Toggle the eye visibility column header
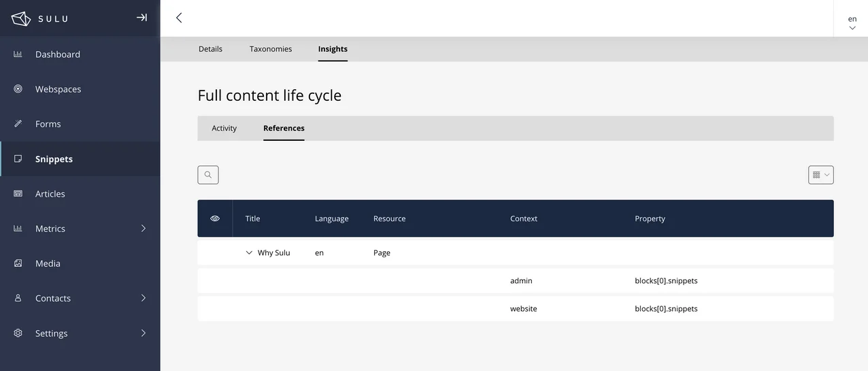This screenshot has height=371, width=868. pos(215,219)
